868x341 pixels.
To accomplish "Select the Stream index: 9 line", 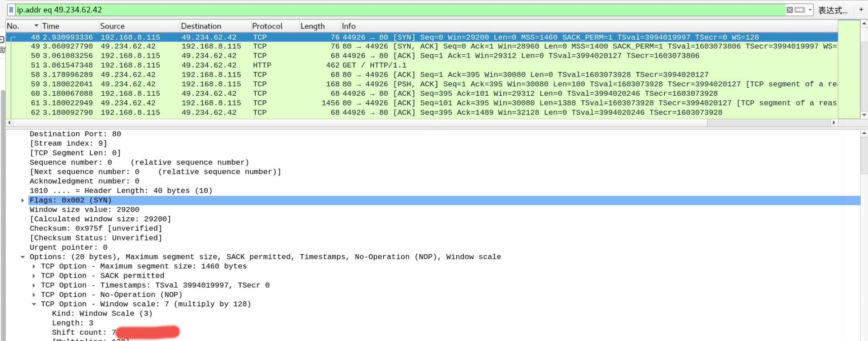I will click(68, 143).
